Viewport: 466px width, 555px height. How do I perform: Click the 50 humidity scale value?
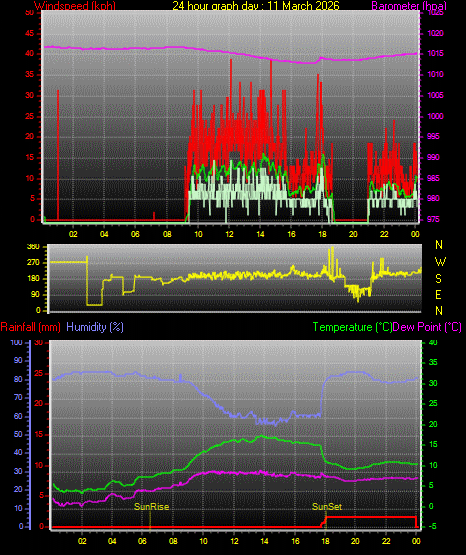point(18,434)
